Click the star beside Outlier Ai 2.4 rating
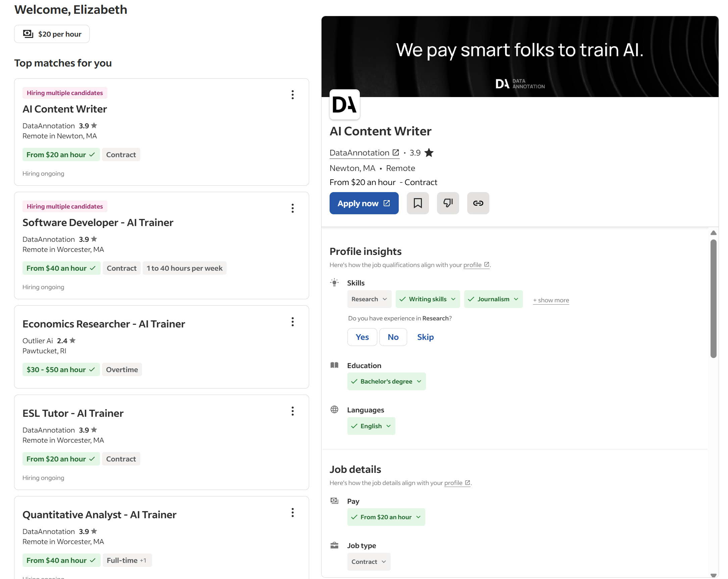The width and height of the screenshot is (728, 579). click(72, 341)
